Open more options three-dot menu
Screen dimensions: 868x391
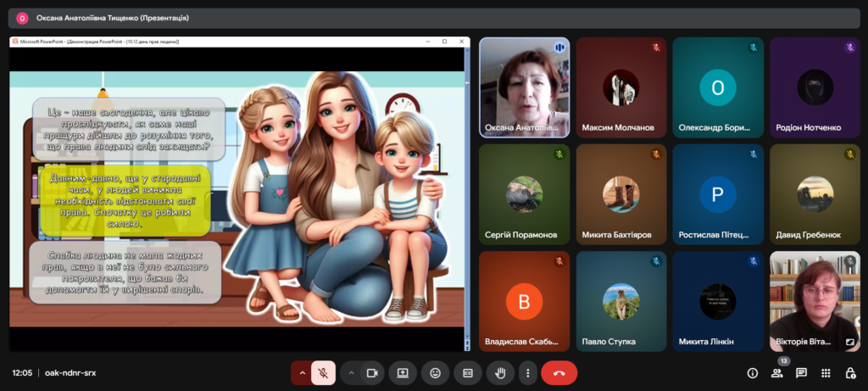[528, 372]
